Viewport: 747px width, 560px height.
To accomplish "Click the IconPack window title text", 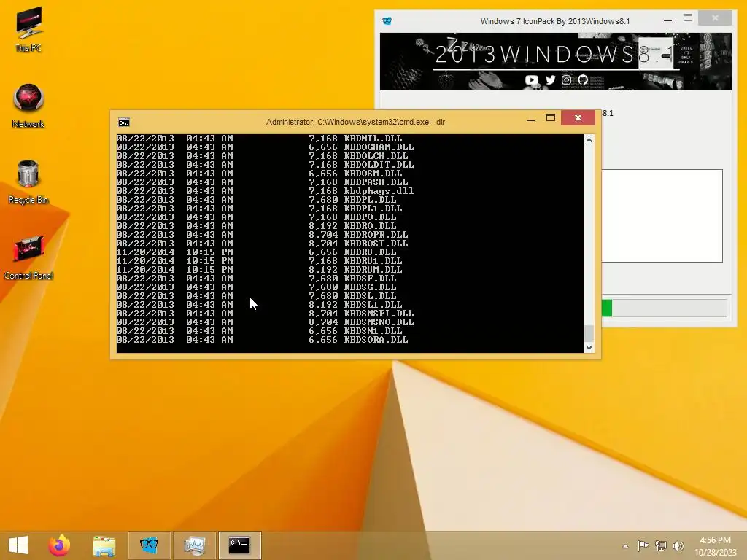I will [x=555, y=21].
